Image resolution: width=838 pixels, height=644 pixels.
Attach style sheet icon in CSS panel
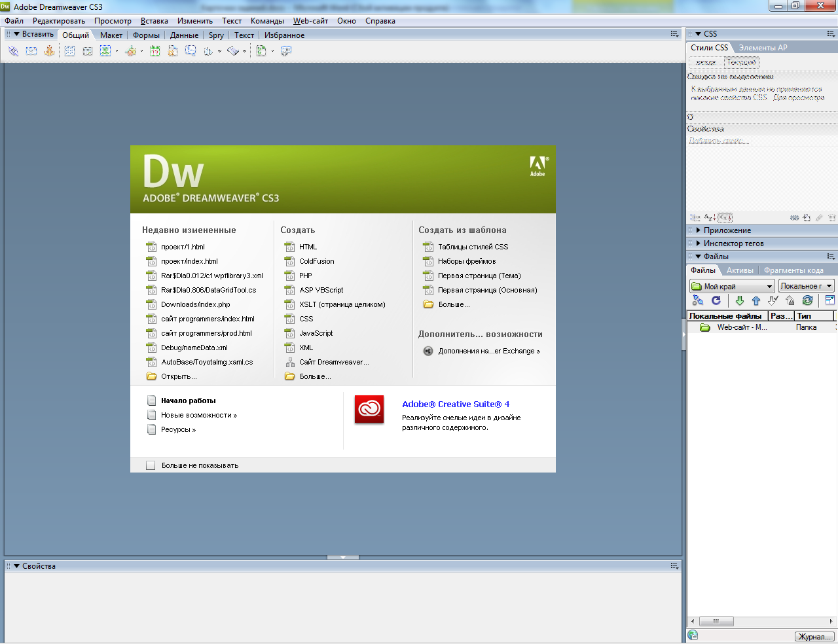point(794,218)
